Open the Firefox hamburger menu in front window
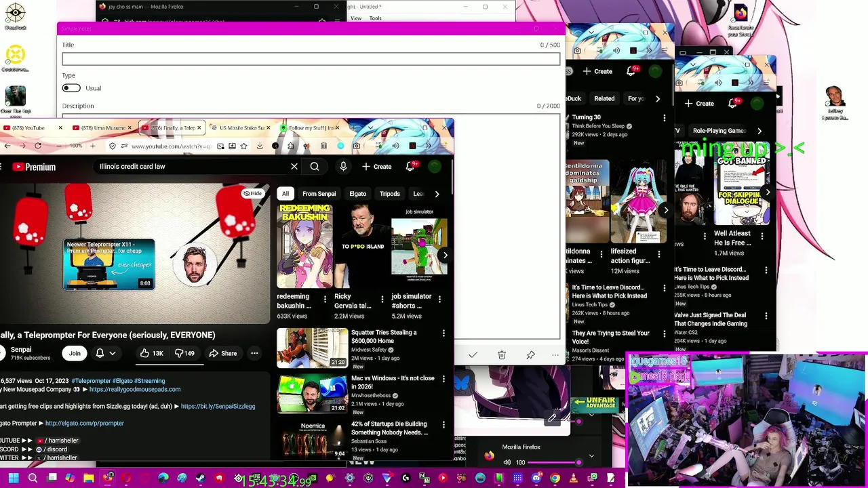The height and width of the screenshot is (488, 868). tap(444, 146)
